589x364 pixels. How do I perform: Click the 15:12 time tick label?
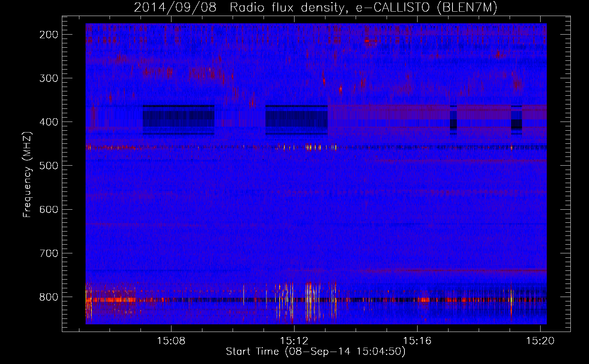click(x=294, y=341)
